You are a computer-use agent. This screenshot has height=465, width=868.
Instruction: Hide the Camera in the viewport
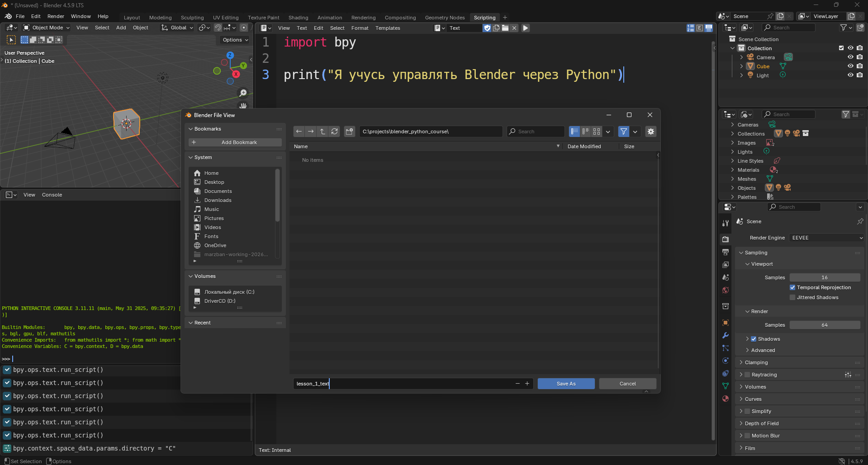point(850,57)
